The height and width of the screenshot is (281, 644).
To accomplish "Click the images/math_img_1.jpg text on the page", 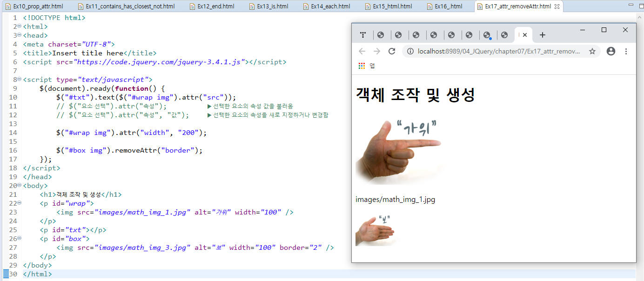I will point(396,200).
